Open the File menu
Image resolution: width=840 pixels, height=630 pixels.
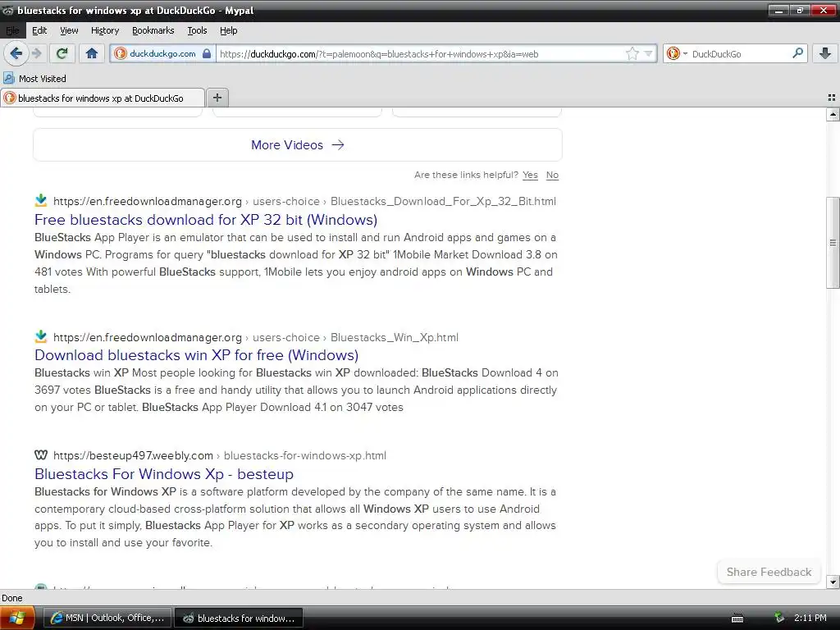(12, 30)
